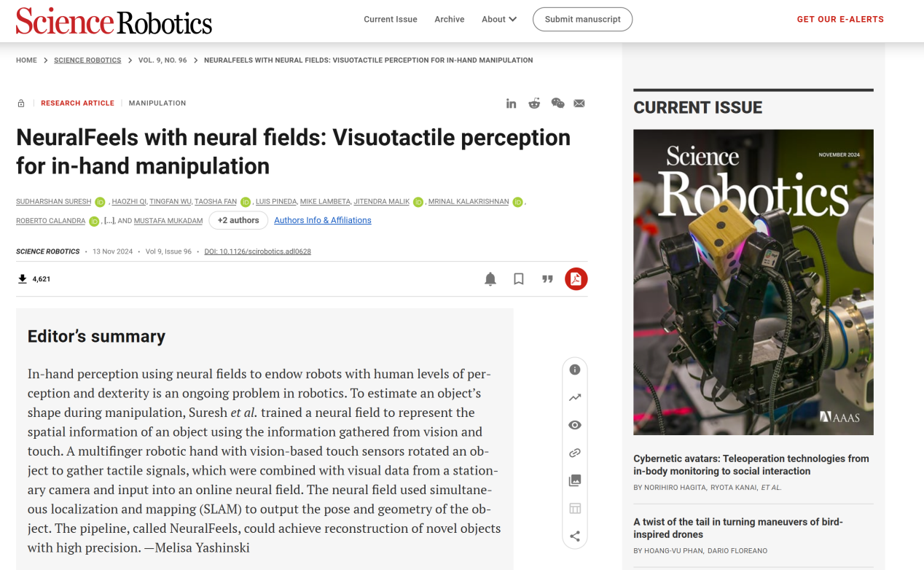The image size is (924, 570).
Task: Open the Science Robotics cover thumbnail
Action: coord(753,282)
